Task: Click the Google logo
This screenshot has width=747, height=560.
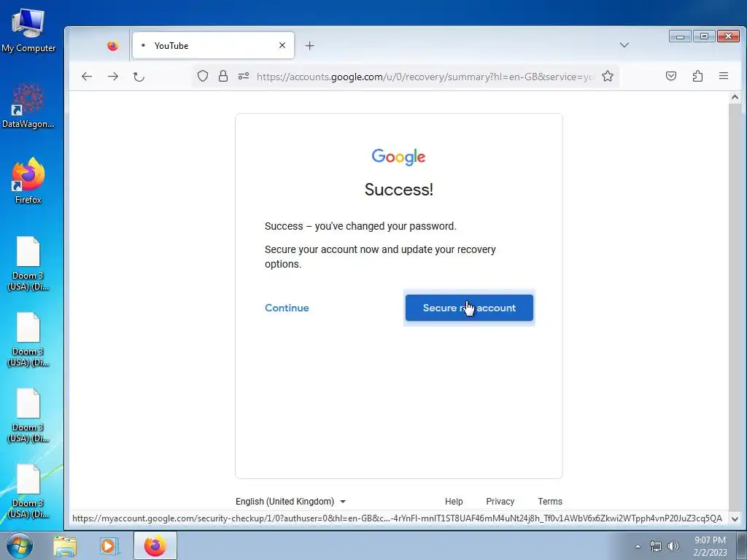Action: pos(398,157)
